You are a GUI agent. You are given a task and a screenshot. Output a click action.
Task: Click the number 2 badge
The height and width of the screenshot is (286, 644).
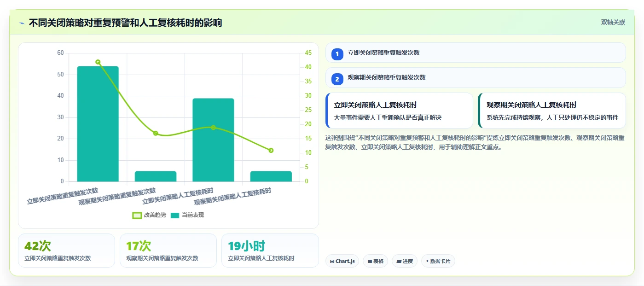coord(337,79)
